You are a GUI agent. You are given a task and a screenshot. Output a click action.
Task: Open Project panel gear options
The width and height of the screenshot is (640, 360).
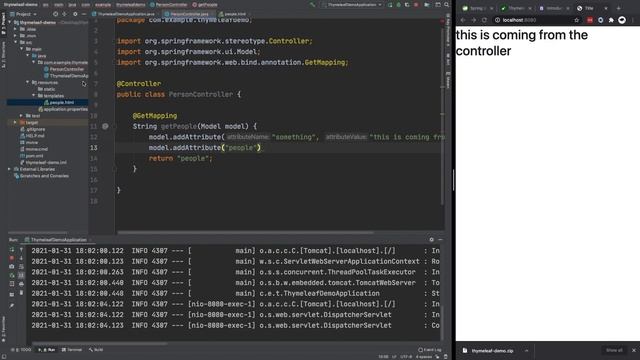click(75, 14)
